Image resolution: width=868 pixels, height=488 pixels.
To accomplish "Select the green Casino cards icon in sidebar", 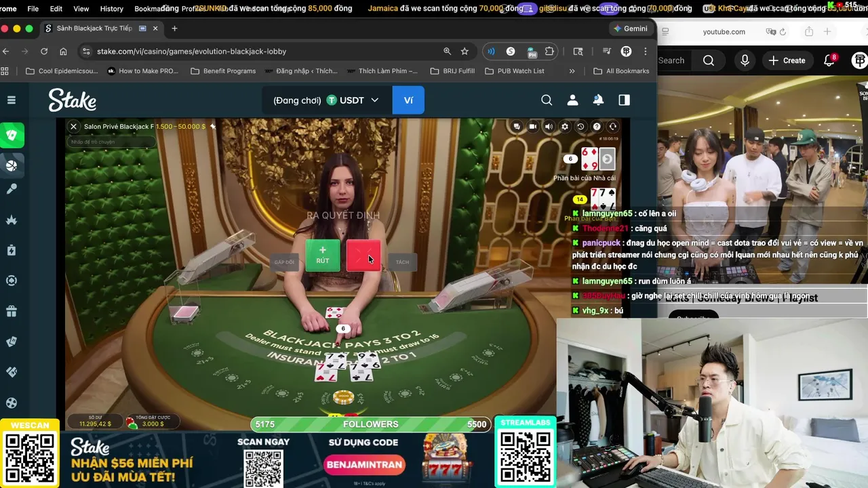I will [x=12, y=135].
